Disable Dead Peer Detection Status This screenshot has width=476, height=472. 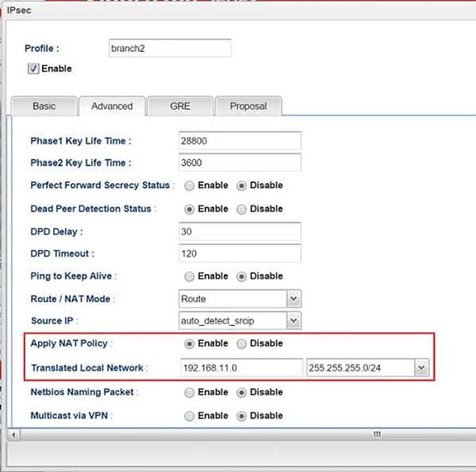pos(241,209)
